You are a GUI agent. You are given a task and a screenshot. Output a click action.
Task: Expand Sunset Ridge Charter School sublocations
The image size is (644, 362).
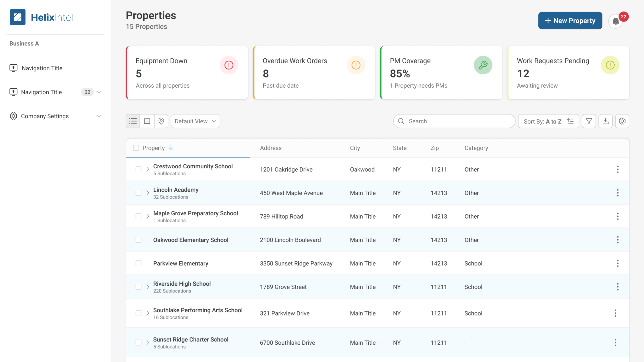pos(148,342)
